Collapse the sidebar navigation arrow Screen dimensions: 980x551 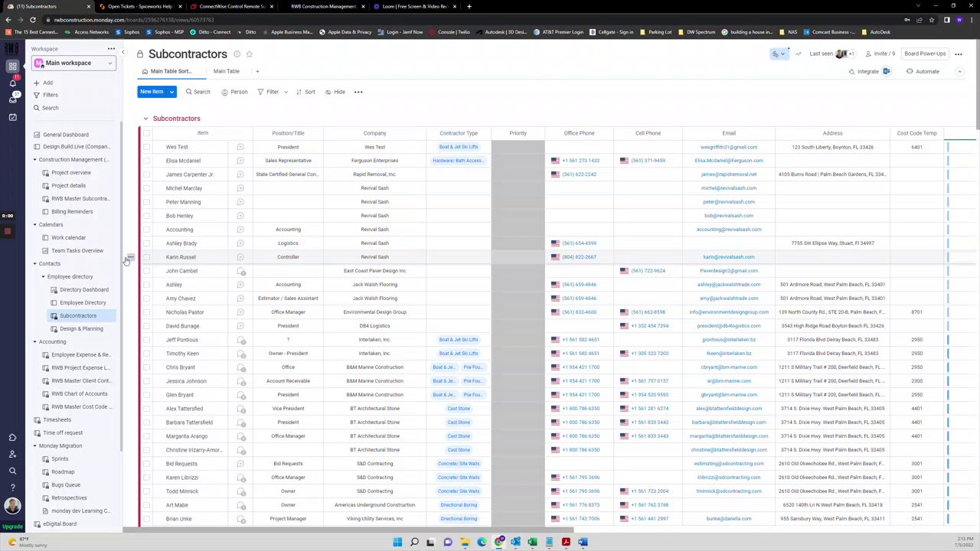pos(122,52)
